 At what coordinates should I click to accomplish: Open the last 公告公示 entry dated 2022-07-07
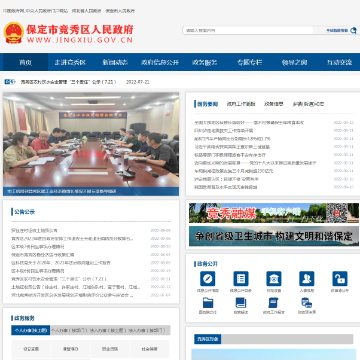click(x=72, y=295)
